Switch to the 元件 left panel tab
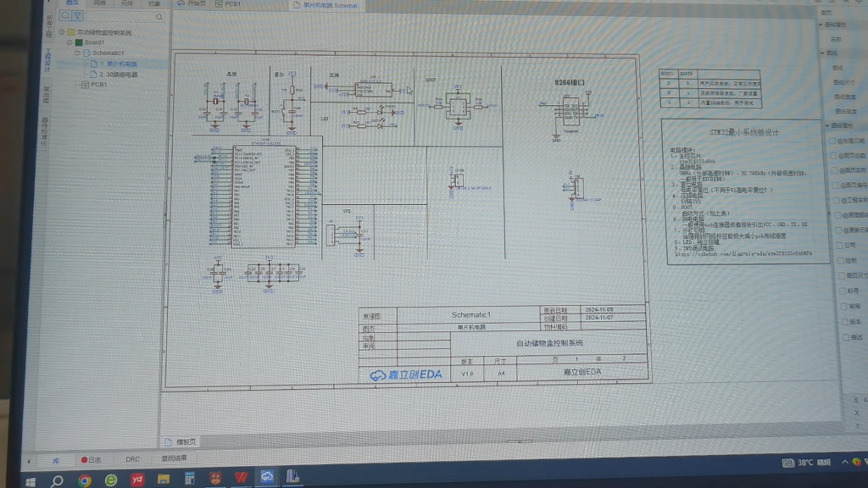 [127, 3]
